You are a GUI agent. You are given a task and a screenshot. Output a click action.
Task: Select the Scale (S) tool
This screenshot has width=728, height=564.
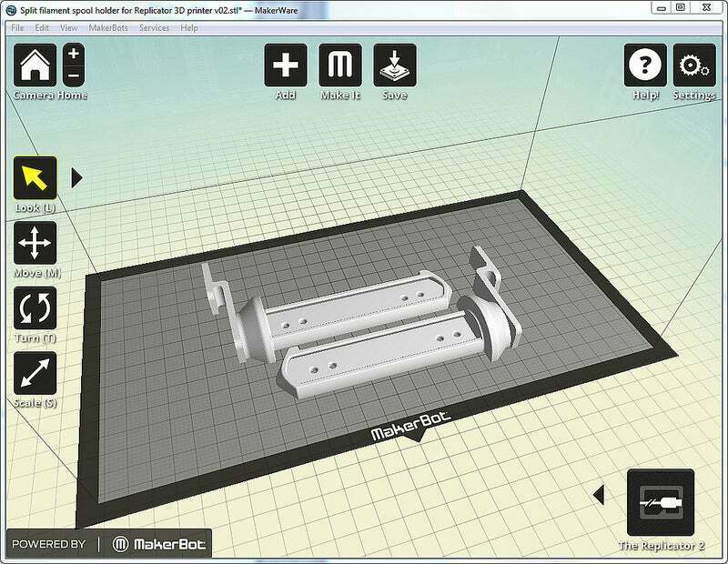pos(35,373)
